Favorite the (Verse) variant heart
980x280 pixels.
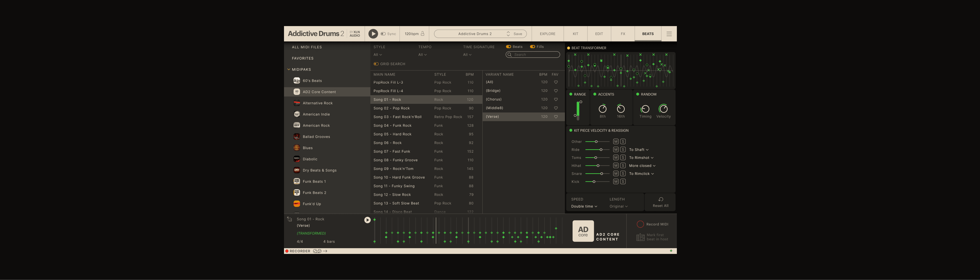556,117
